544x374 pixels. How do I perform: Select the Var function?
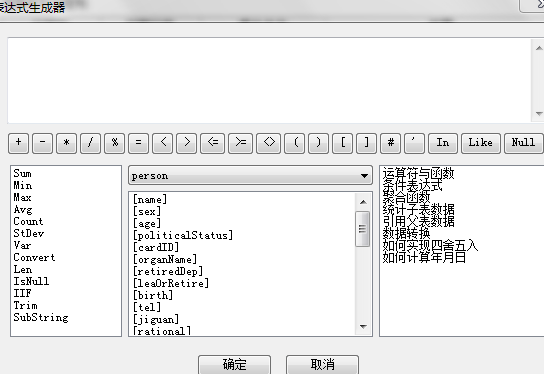click(23, 245)
